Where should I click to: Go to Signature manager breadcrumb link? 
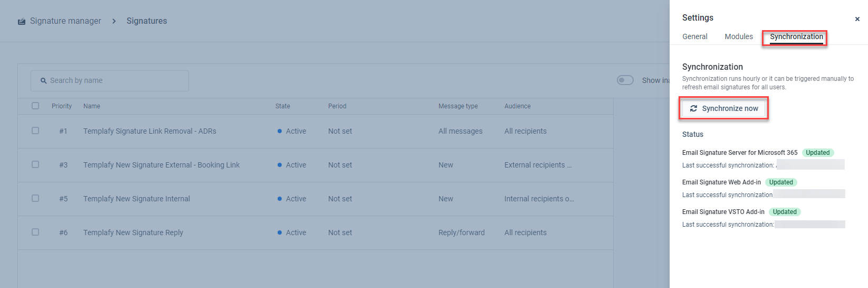pyautogui.click(x=65, y=21)
